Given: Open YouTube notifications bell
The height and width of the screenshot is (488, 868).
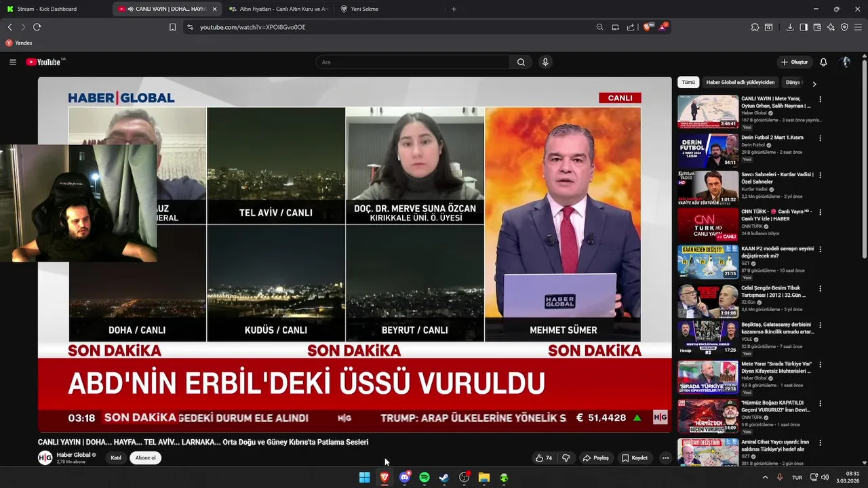Looking at the screenshot, I should click(823, 62).
